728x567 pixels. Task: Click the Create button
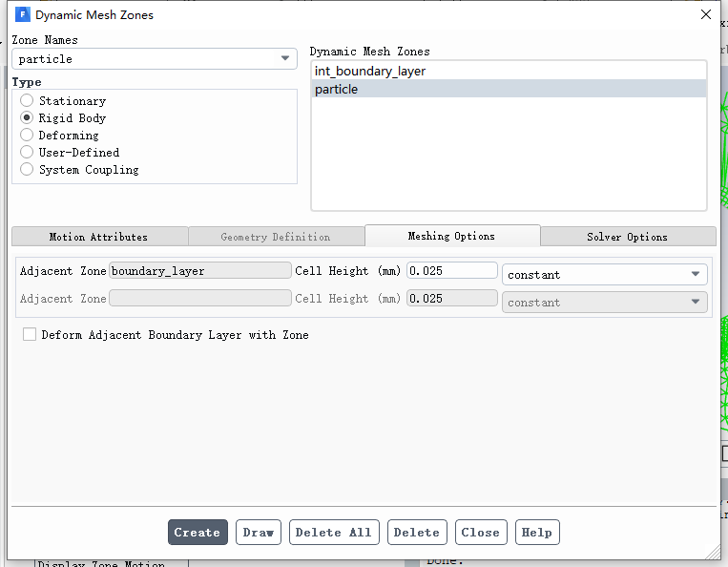[198, 533]
